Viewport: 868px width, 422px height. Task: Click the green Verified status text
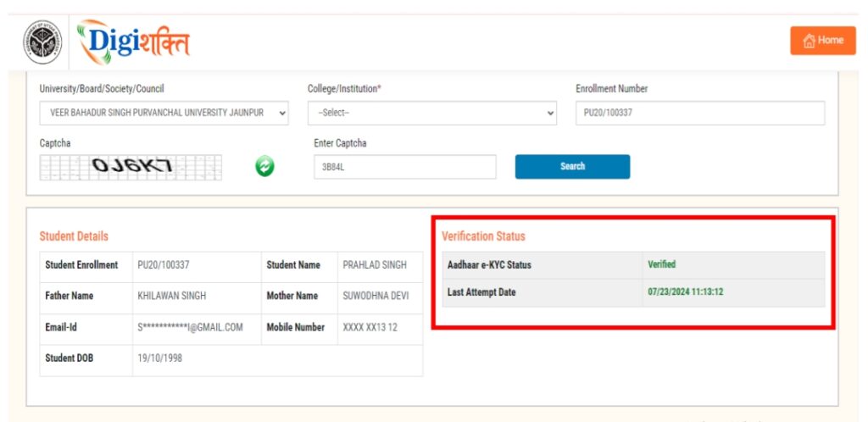pos(661,264)
